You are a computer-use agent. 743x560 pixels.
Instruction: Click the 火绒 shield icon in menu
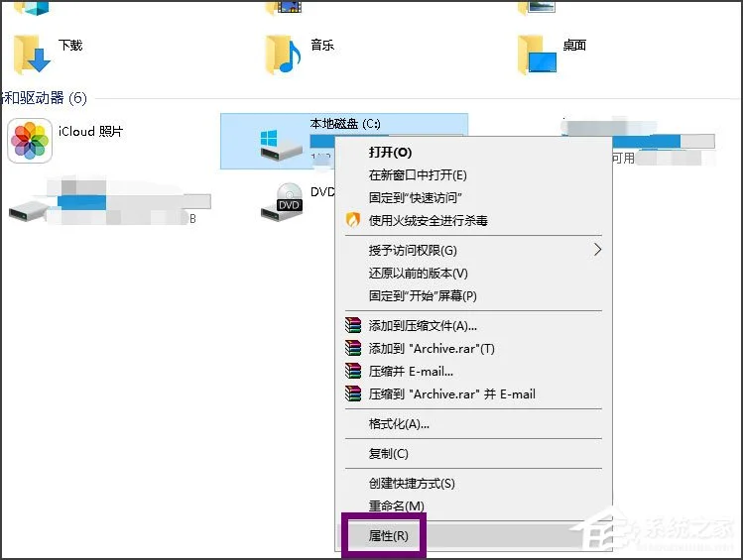[352, 220]
